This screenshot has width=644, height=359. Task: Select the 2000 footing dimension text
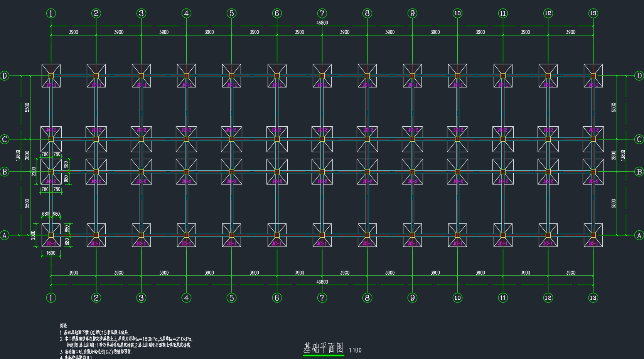point(33,235)
